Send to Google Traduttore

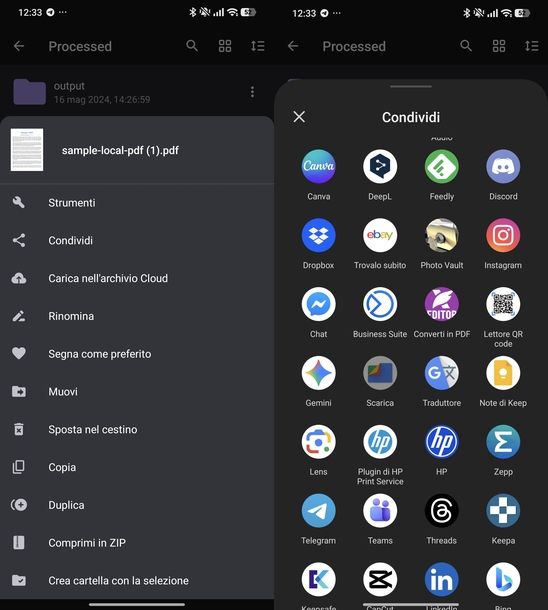click(x=441, y=373)
